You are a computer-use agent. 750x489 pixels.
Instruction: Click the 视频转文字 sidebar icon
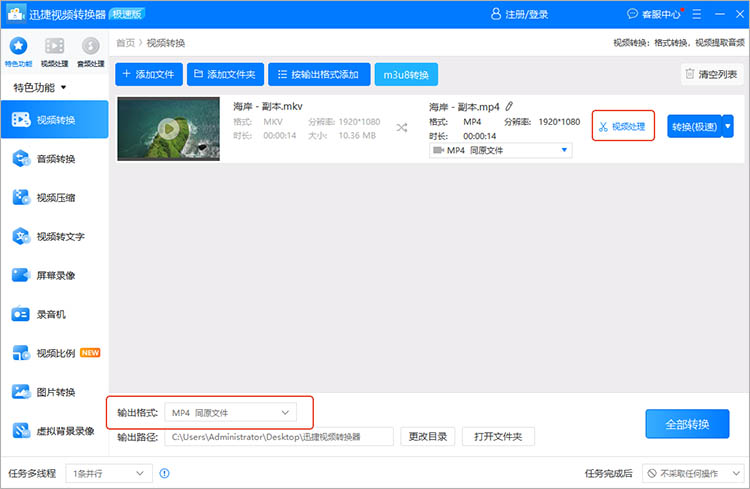pos(21,236)
